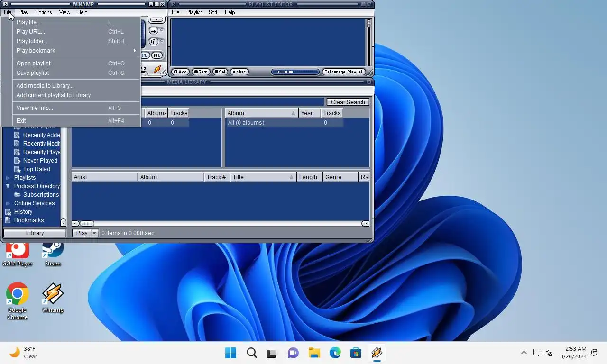This screenshot has width=607, height=364.
Task: Click the playlist time display 0:00/0:00
Action: (295, 72)
